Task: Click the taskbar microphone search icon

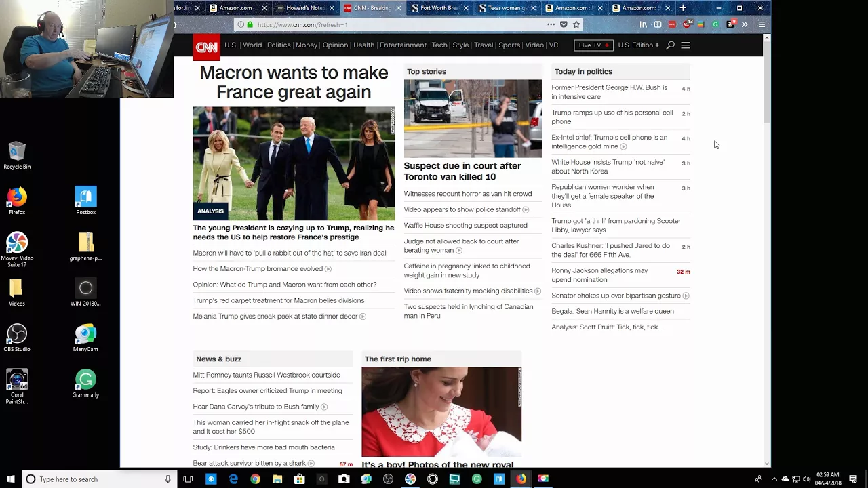Action: [167, 479]
